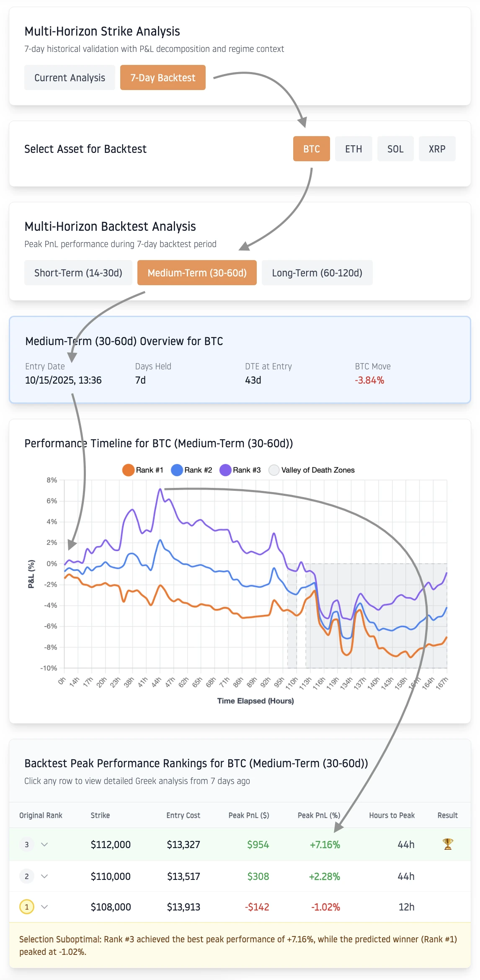Select the Short-Term (14-30d) horizon
Image resolution: width=480 pixels, height=980 pixels.
pos(78,273)
